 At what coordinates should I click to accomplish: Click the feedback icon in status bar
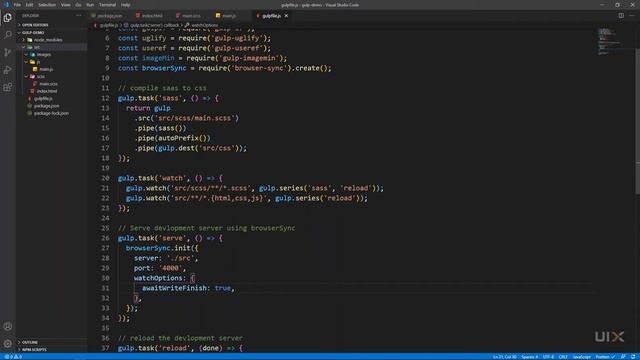623,357
